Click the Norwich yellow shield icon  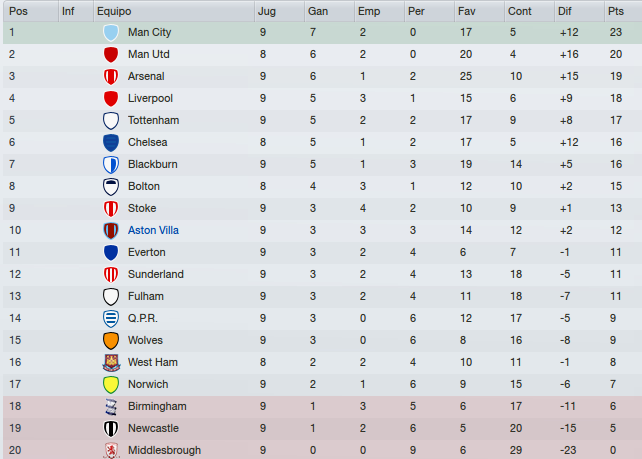click(111, 384)
